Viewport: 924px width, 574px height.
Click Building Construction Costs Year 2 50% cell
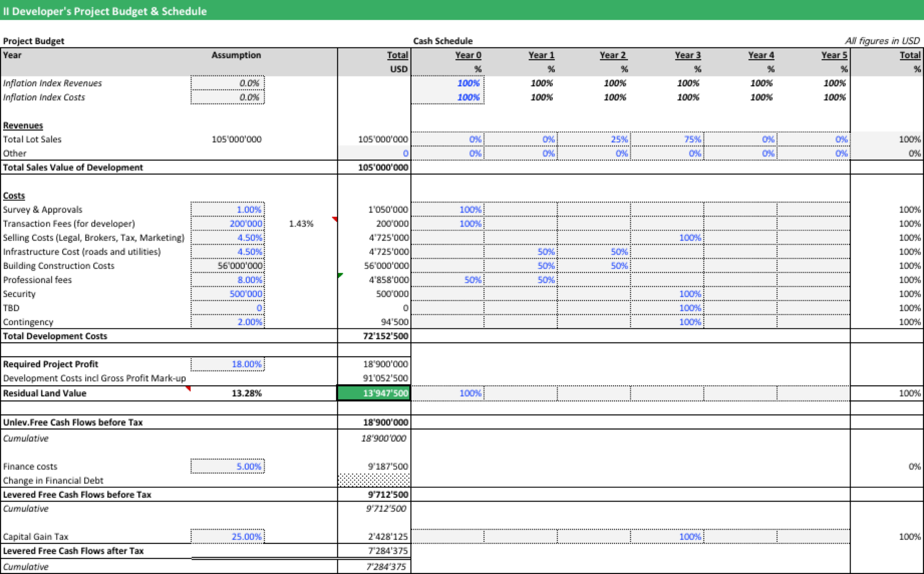pos(594,266)
